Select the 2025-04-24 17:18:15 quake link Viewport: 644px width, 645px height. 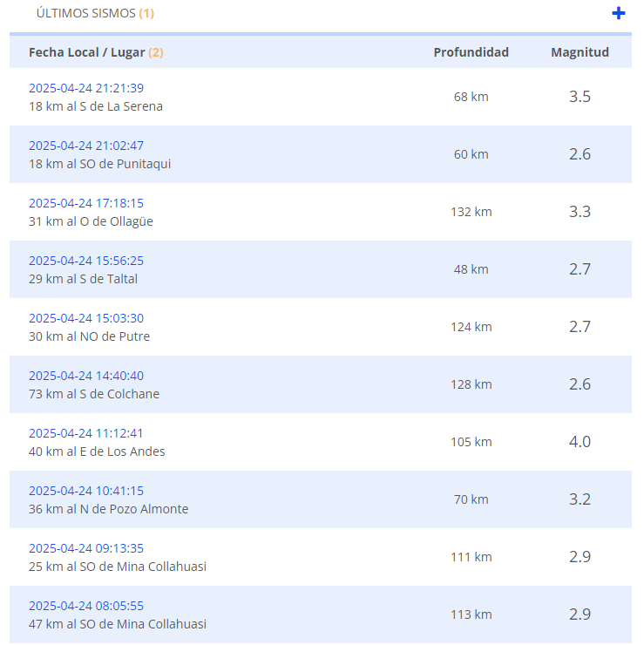coord(86,203)
